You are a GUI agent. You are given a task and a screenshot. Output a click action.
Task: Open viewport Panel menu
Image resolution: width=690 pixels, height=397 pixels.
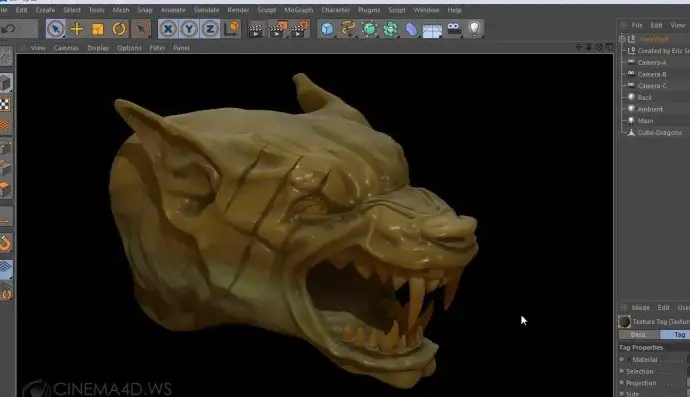pos(181,48)
